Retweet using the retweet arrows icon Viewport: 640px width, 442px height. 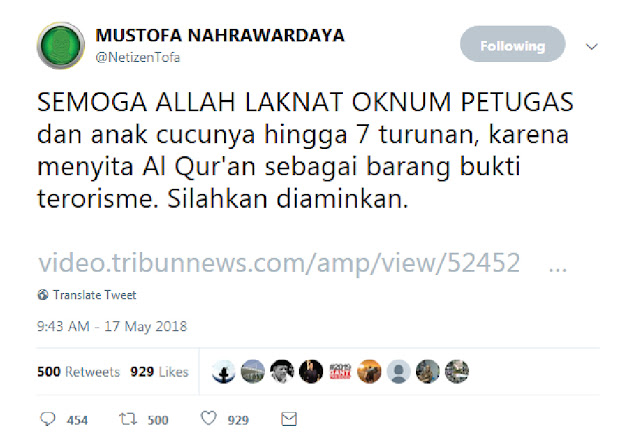click(x=127, y=419)
